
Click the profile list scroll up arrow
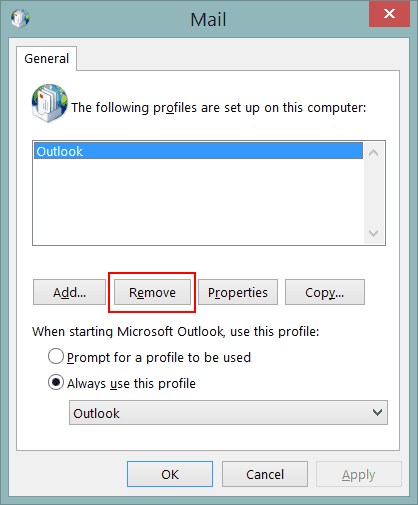[x=374, y=153]
